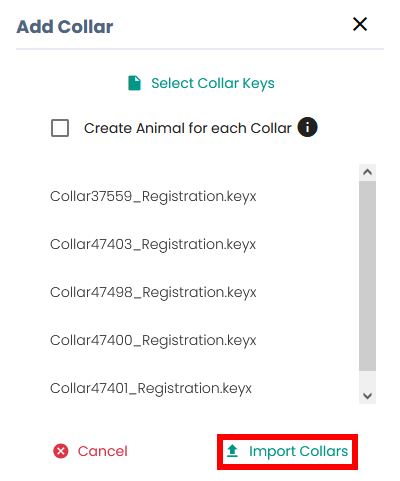The width and height of the screenshot is (400, 481).
Task: Click the green upload arrow icon
Action: click(232, 451)
